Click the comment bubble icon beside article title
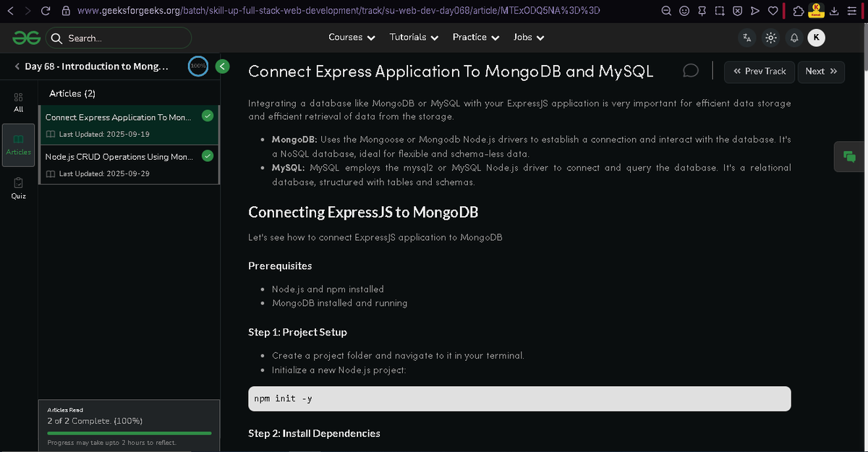This screenshot has height=452, width=868. (691, 70)
